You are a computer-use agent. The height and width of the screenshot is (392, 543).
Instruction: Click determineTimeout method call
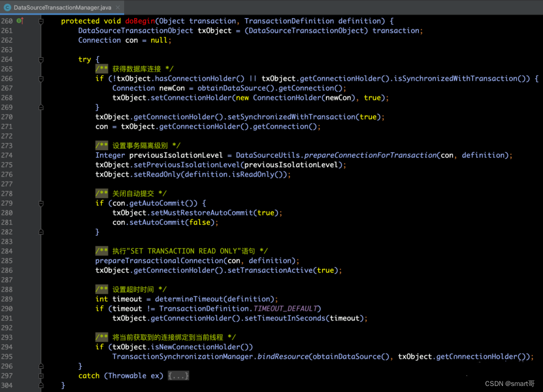189,299
